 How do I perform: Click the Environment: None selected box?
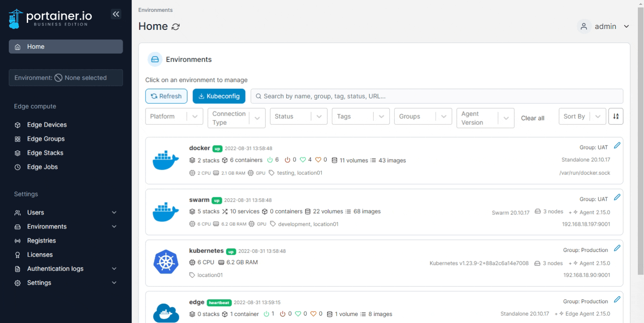point(66,78)
